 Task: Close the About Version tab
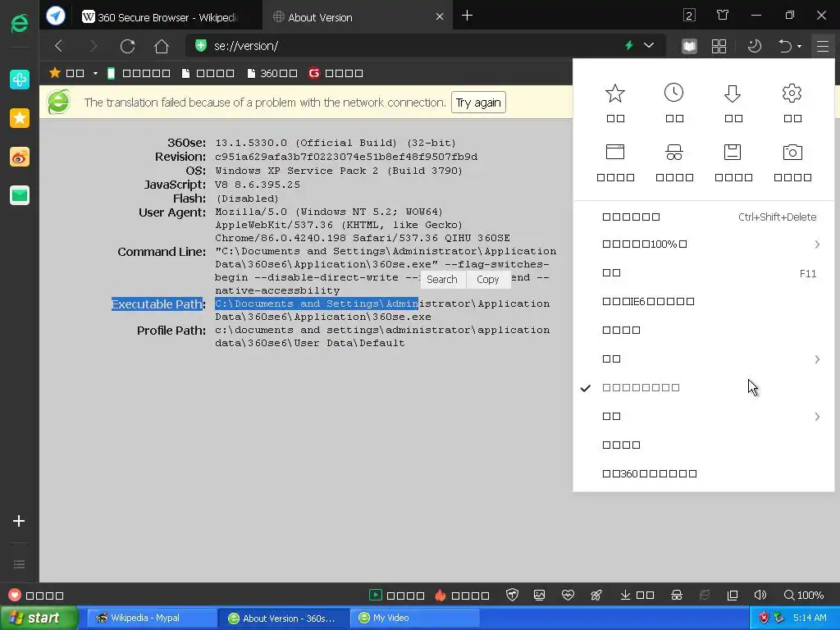[x=440, y=16]
